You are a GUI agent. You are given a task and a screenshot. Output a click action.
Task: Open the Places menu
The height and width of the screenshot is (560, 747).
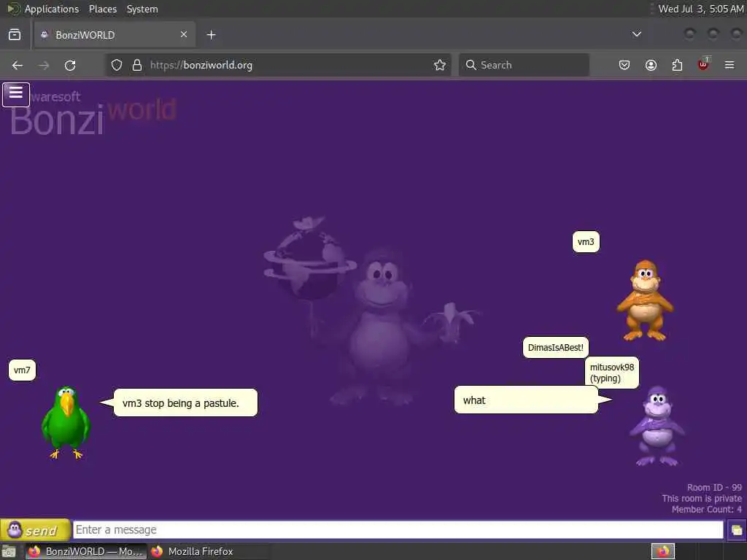[103, 9]
